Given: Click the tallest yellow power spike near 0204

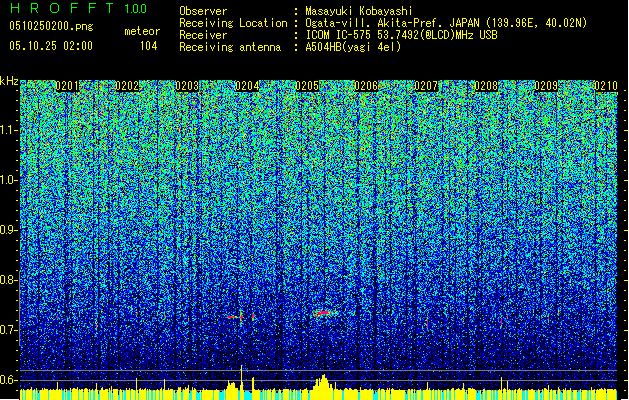Looking at the screenshot, I should (x=241, y=377).
